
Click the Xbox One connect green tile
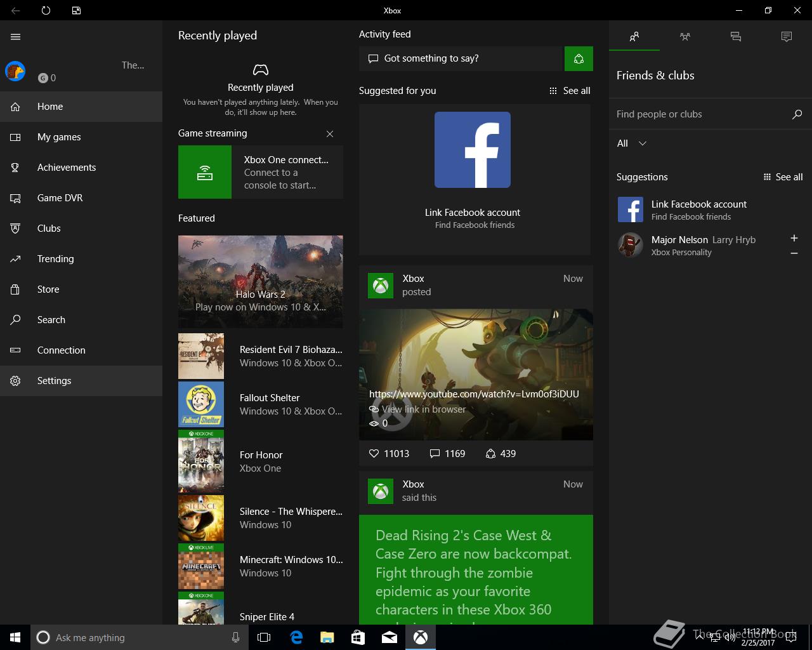pos(205,172)
